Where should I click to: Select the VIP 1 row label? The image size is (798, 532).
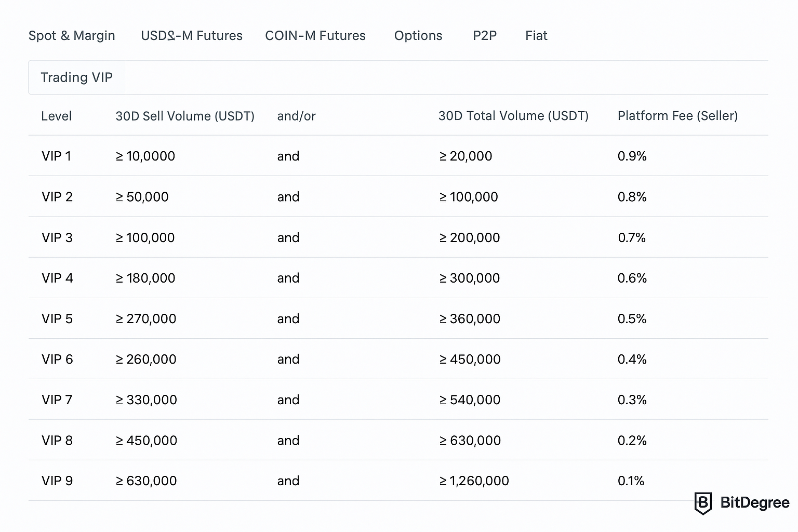(56, 156)
